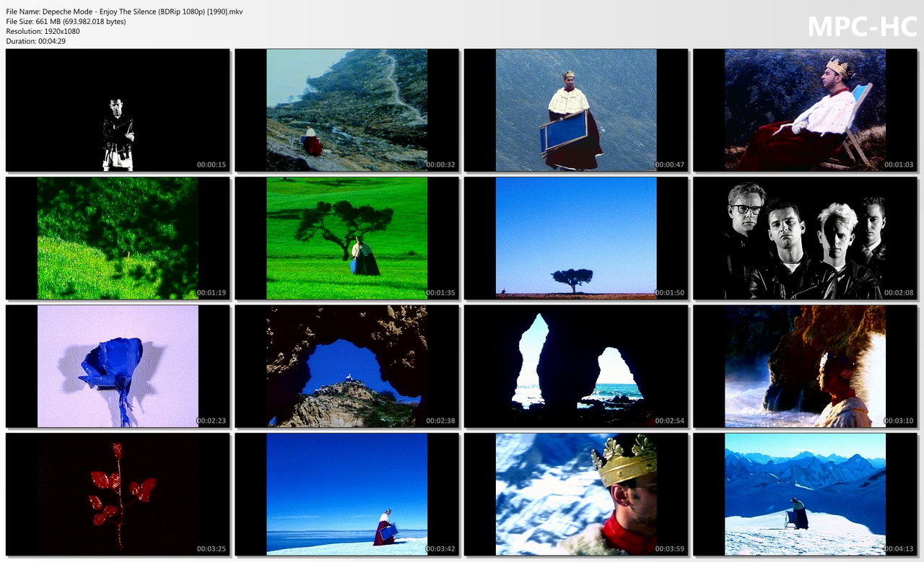Click the blue rose thumbnail at 00:02:23
The image size is (924, 562).
[x=117, y=366]
